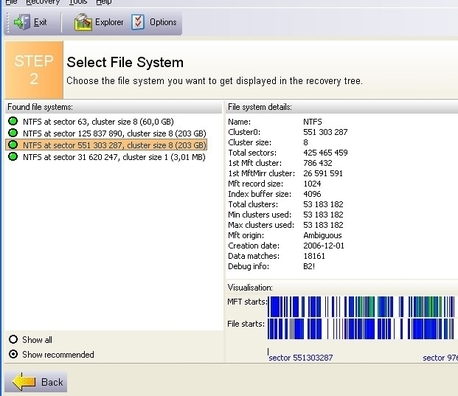This screenshot has width=458, height=396.
Task: Click Total sectors value 425 465 459
Action: pos(325,153)
